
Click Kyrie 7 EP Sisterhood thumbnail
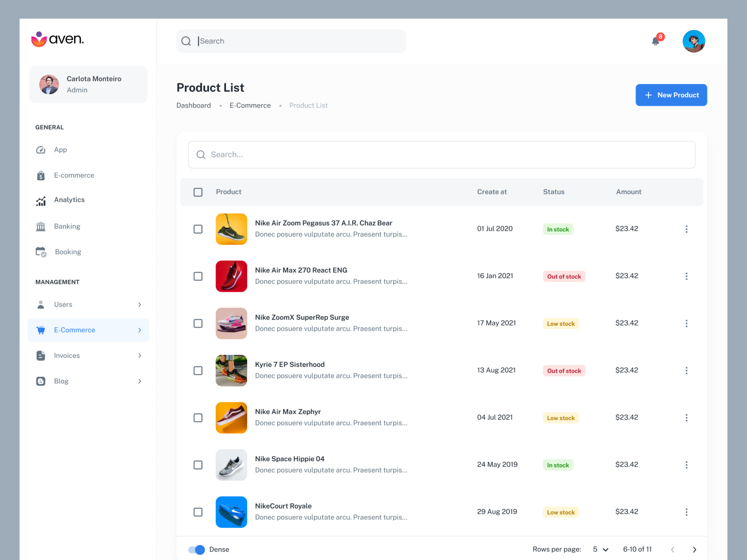point(232,371)
